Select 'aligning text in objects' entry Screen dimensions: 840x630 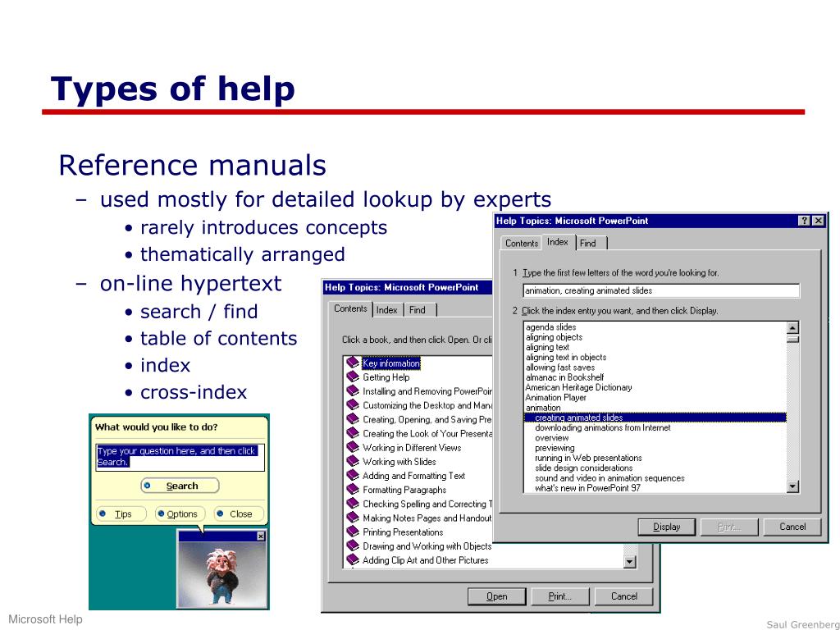pyautogui.click(x=566, y=358)
